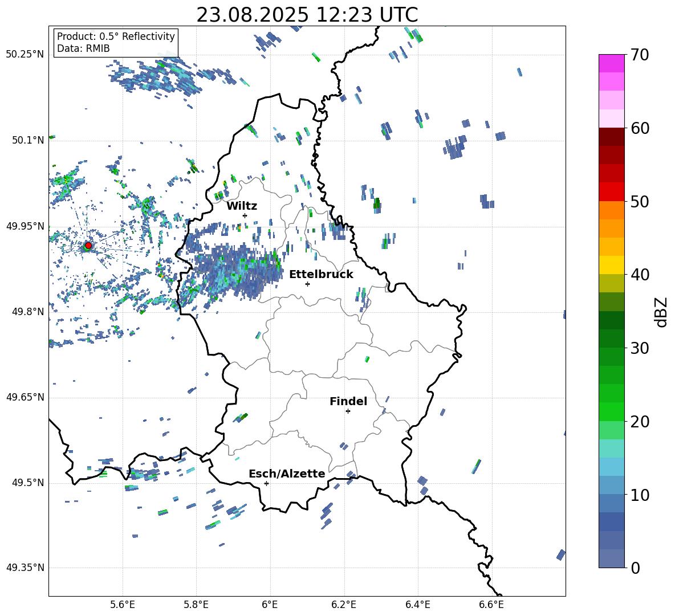Click the bright red colorbar segment near 50
The height and width of the screenshot is (616, 675).
(x=612, y=192)
